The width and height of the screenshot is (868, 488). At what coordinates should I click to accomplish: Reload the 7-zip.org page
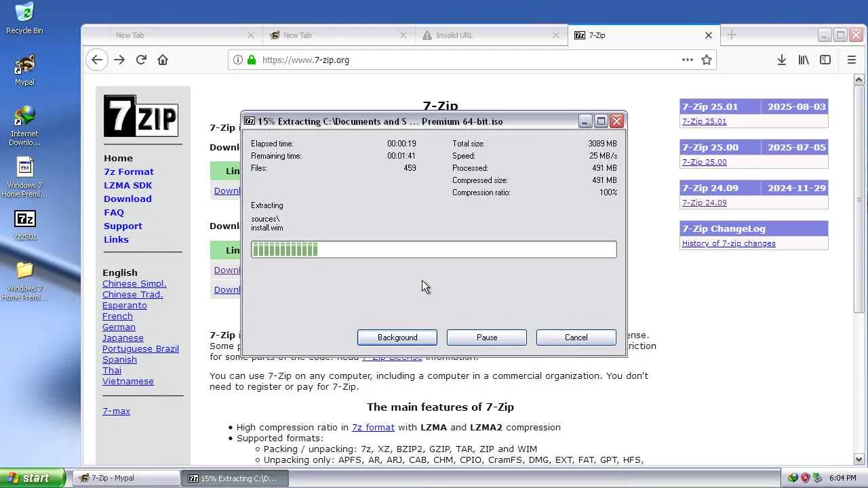(x=141, y=60)
